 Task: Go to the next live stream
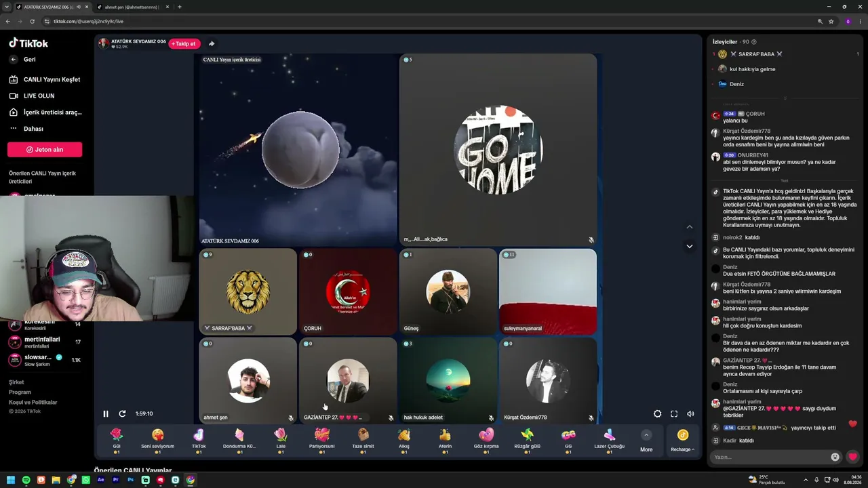(690, 246)
